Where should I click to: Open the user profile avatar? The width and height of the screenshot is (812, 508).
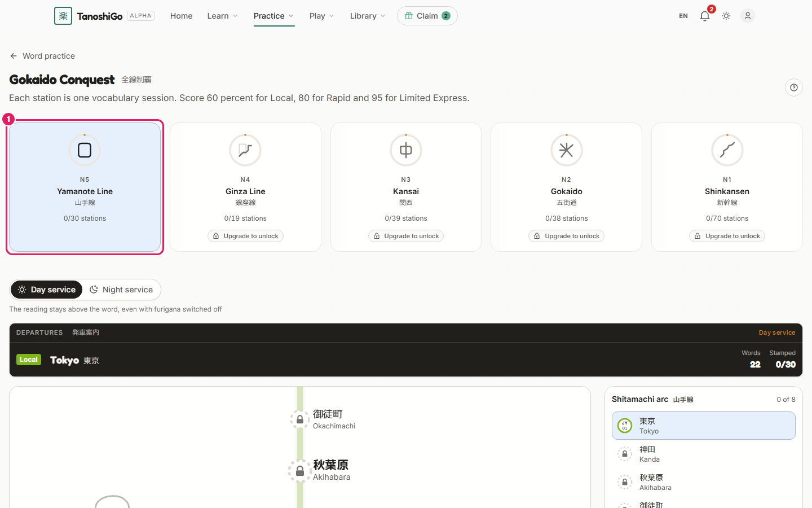(748, 16)
